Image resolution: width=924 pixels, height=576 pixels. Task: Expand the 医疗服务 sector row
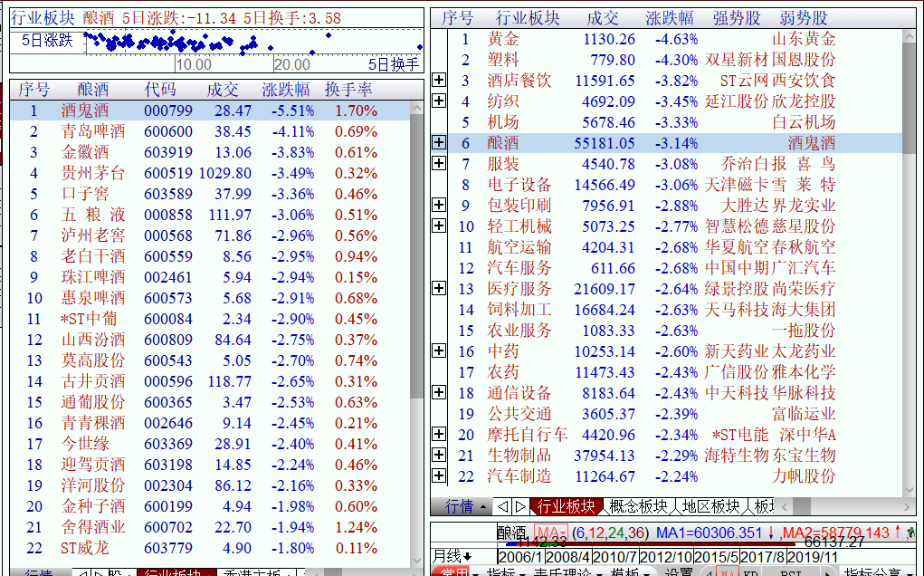pos(439,288)
